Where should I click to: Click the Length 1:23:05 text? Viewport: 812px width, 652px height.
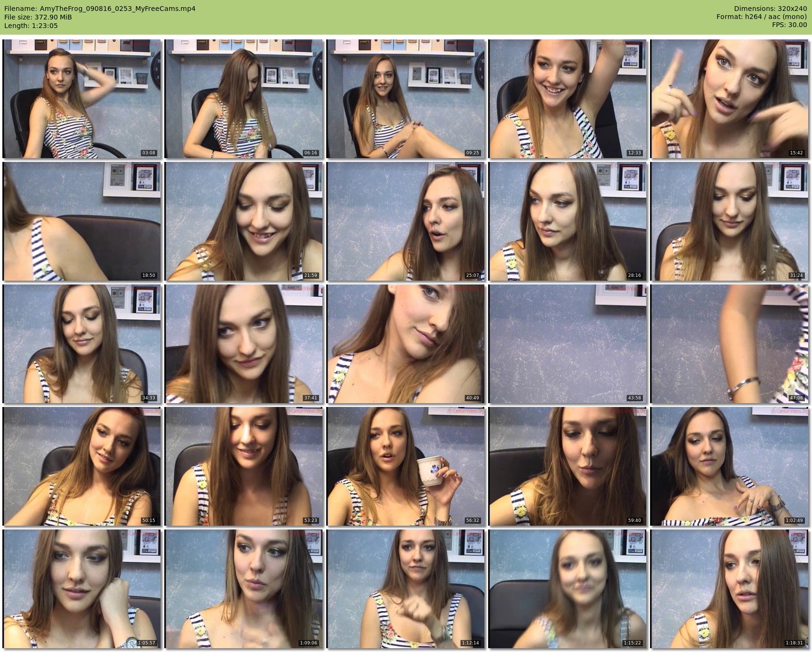pyautogui.click(x=31, y=26)
